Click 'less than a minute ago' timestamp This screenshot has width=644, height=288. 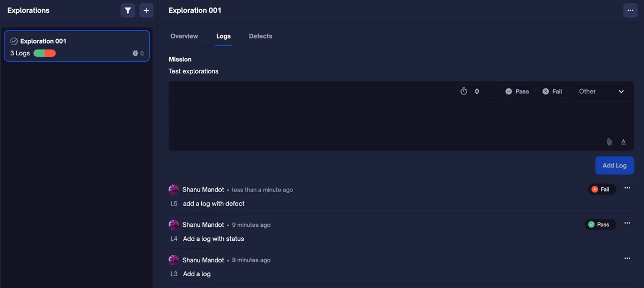pyautogui.click(x=262, y=190)
